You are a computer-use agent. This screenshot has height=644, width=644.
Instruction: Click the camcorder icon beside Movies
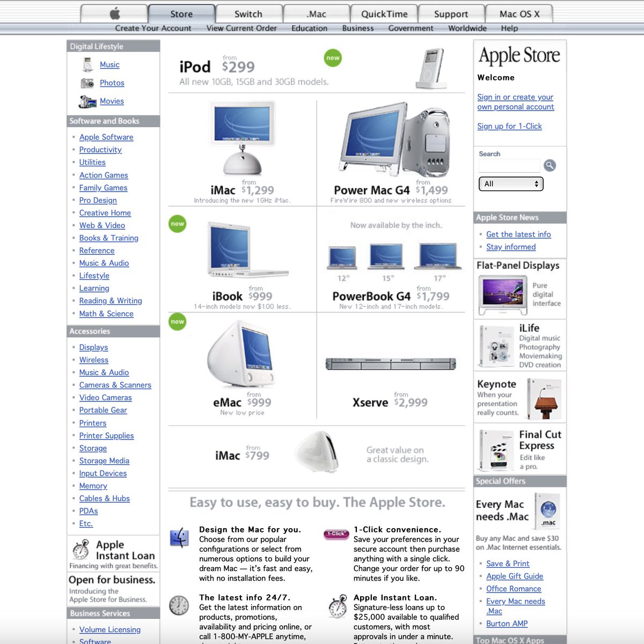[87, 101]
